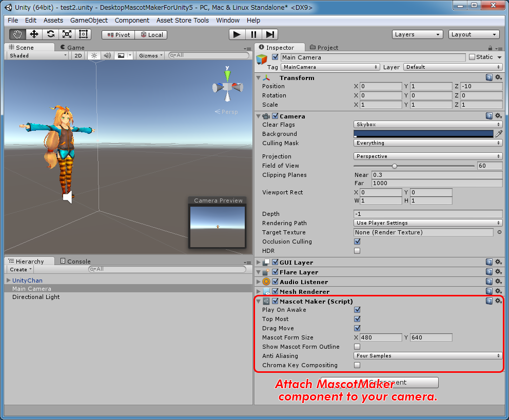Uncheck Occlusion Culling
Viewport: 509px width, 420px height.
(358, 242)
